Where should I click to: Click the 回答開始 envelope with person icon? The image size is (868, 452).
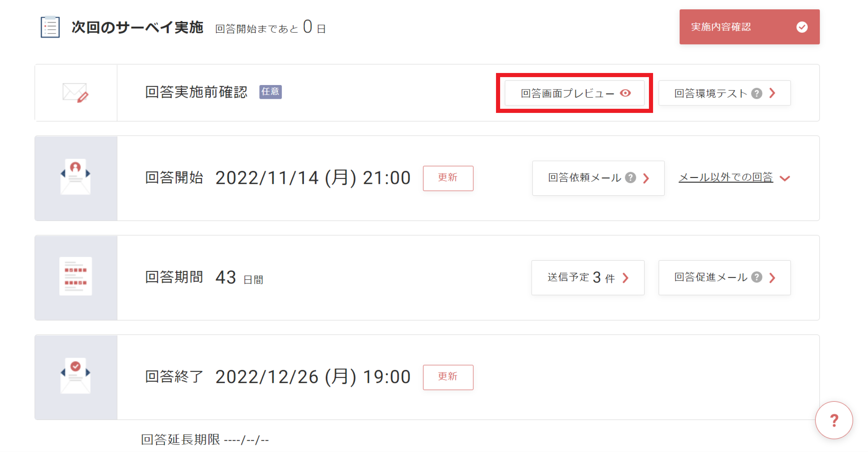tap(75, 177)
